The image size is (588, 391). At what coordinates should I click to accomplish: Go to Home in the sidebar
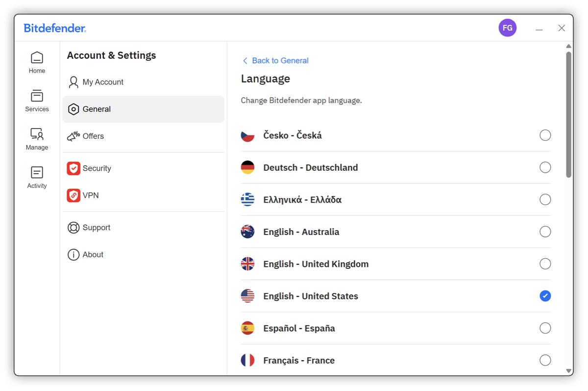click(37, 63)
